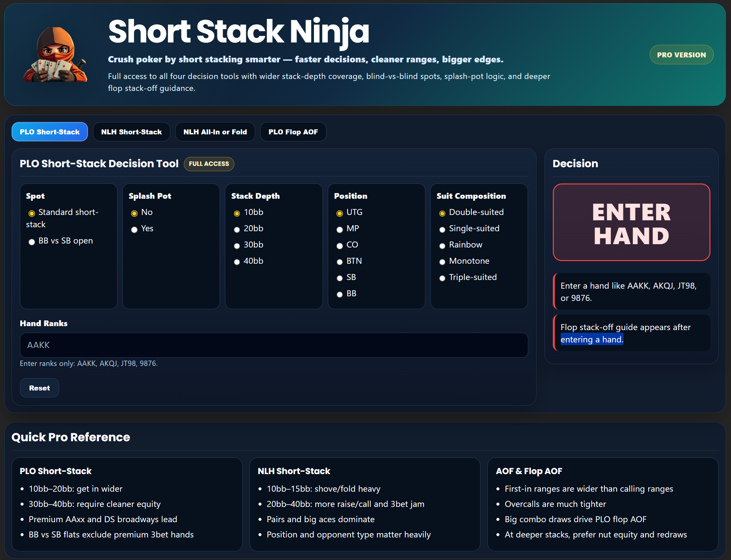Select UTG position
The height and width of the screenshot is (560, 731).
(340, 213)
